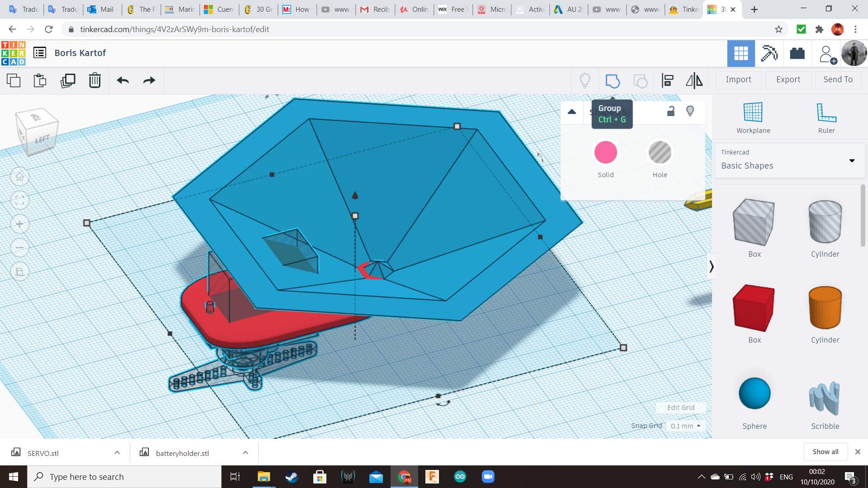Screen dimensions: 868x488
Task: Open Snap Grid value dropdown
Action: click(x=685, y=426)
